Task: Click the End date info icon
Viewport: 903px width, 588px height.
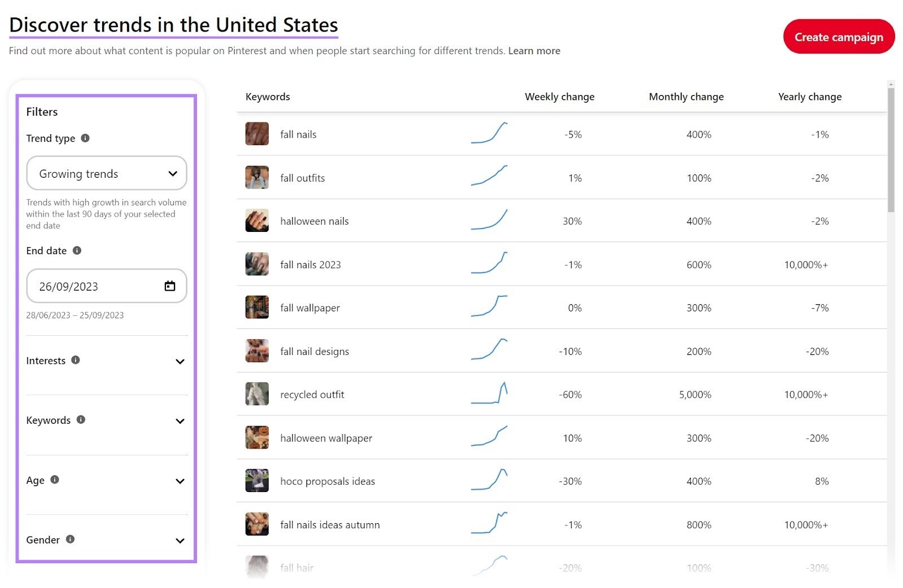Action: click(x=78, y=251)
